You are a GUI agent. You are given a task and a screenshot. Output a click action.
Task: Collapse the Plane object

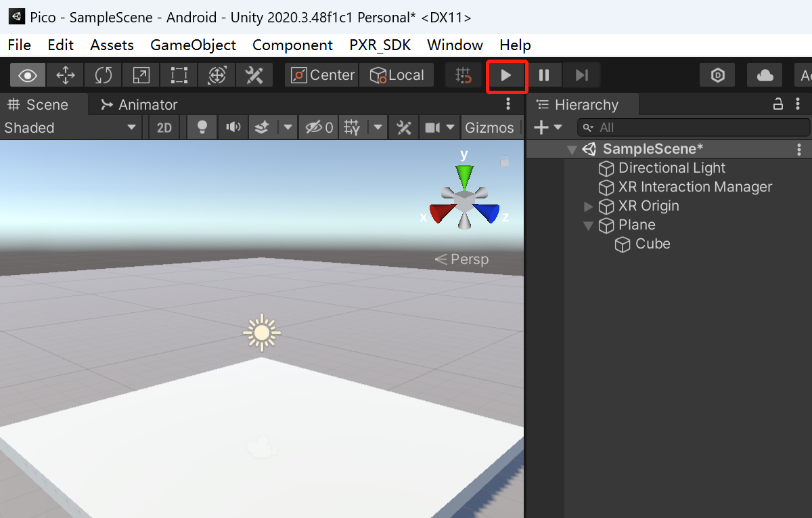point(588,225)
